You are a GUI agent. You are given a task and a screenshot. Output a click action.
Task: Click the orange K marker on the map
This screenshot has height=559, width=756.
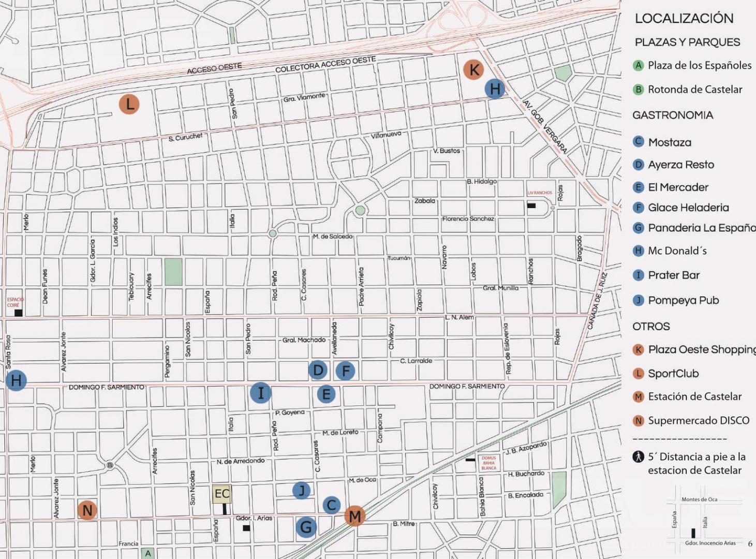click(473, 69)
